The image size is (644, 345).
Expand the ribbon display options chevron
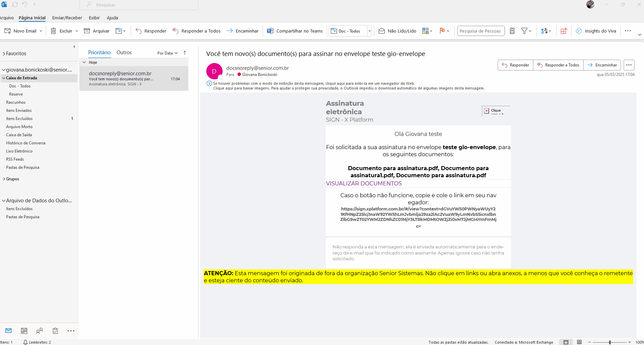click(640, 35)
